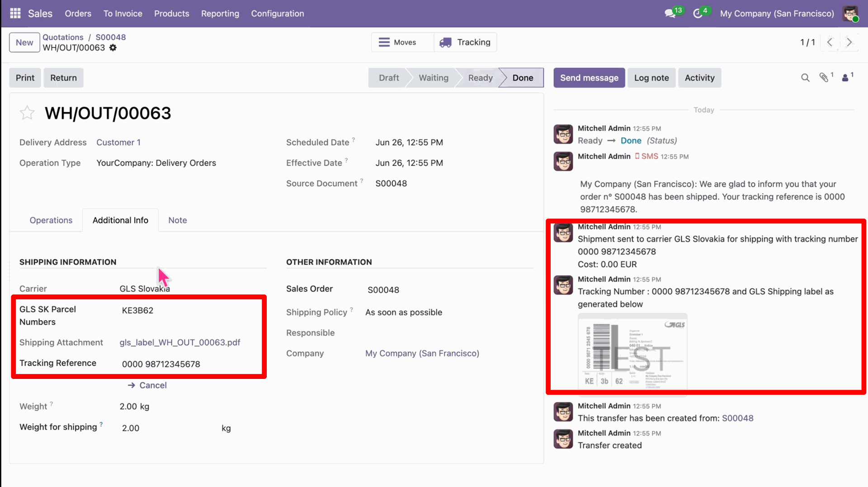Click the Shipping Policy value
Screen dimensions: 868x487
click(404, 312)
